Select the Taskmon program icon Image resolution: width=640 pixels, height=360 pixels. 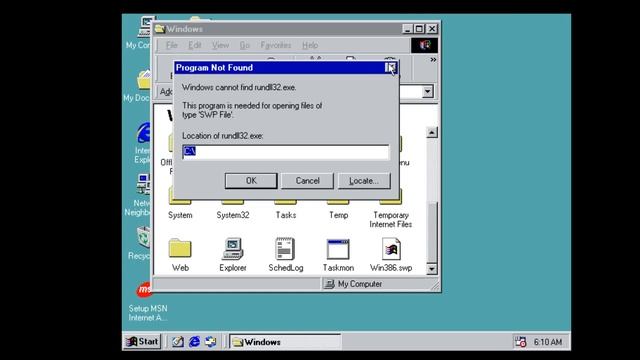(338, 249)
